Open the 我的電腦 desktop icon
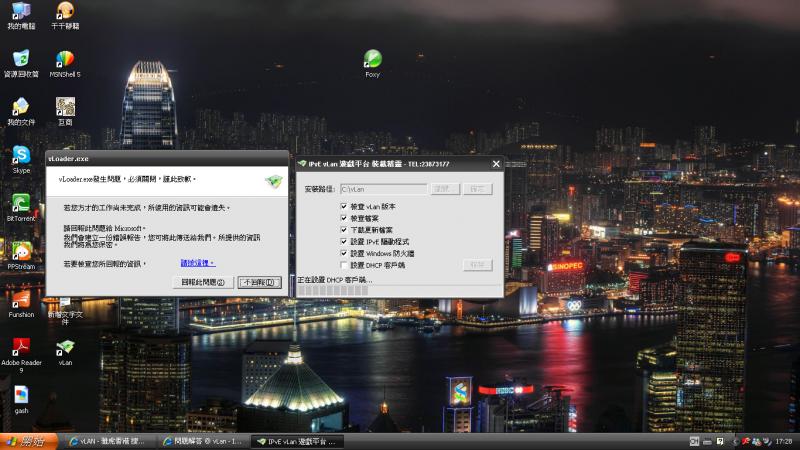Viewport: 800px width, 450px height. (21, 15)
